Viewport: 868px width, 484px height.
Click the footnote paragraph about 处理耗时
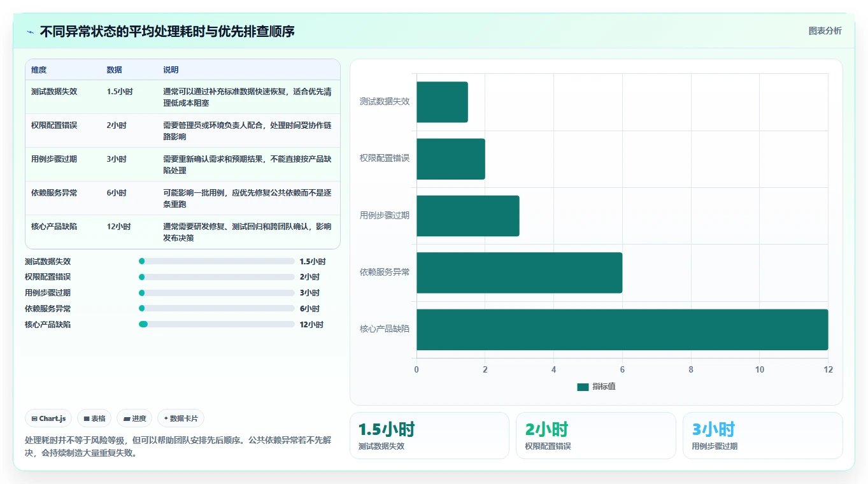178,446
